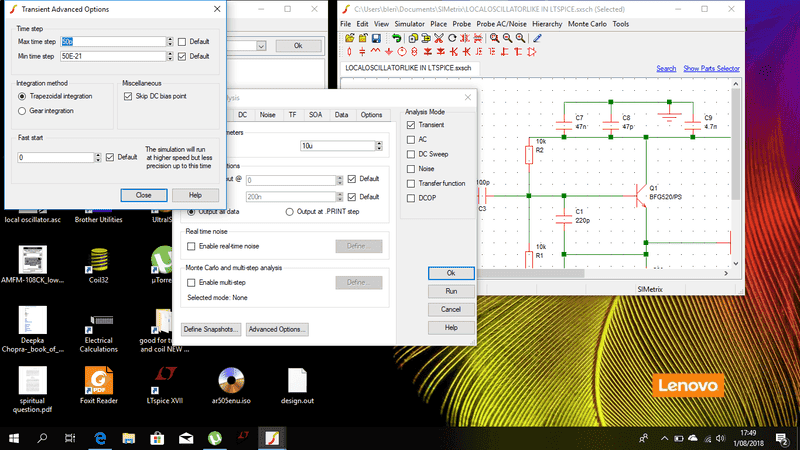This screenshot has height=450, width=800.
Task: Open File Explorer from the taskbar
Action: tap(129, 438)
